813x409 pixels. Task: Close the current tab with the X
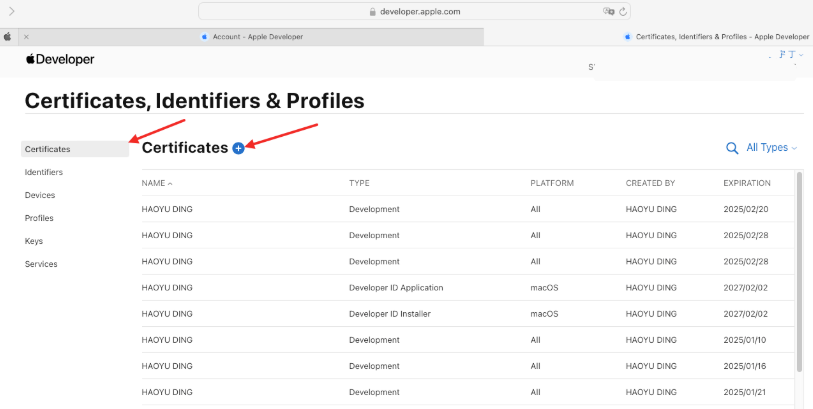26,37
